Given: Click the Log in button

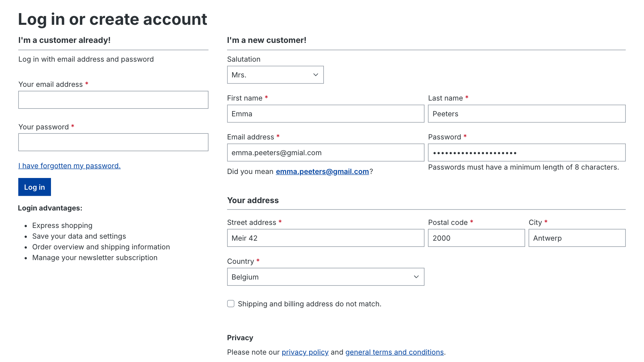Looking at the screenshot, I should click(x=35, y=187).
